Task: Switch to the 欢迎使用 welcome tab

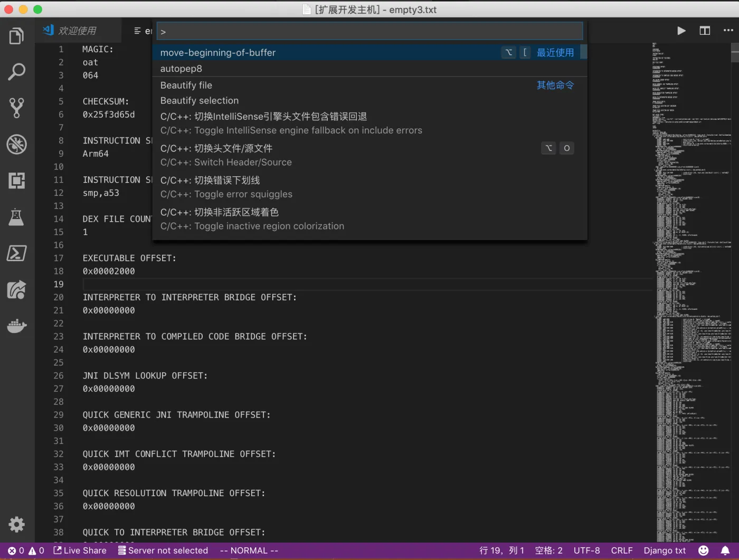Action: 77,31
